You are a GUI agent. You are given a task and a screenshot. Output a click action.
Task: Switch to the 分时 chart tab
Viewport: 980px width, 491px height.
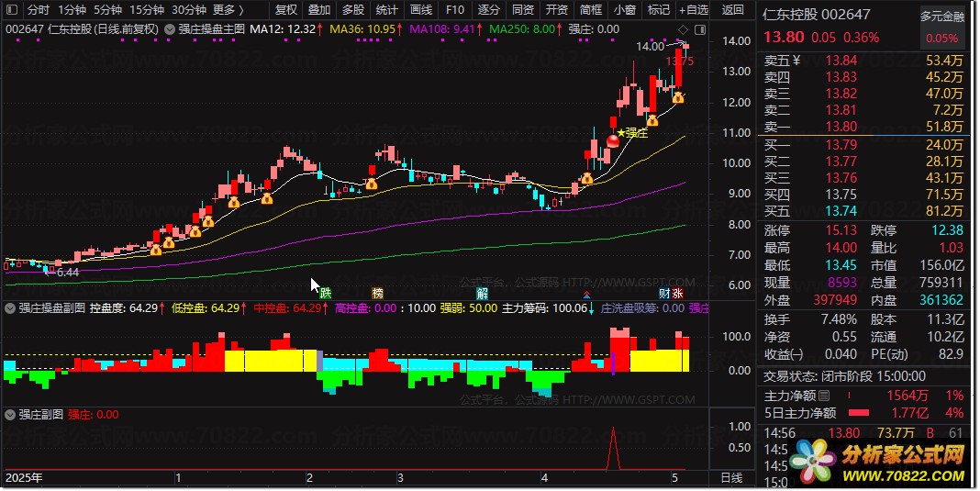point(39,10)
